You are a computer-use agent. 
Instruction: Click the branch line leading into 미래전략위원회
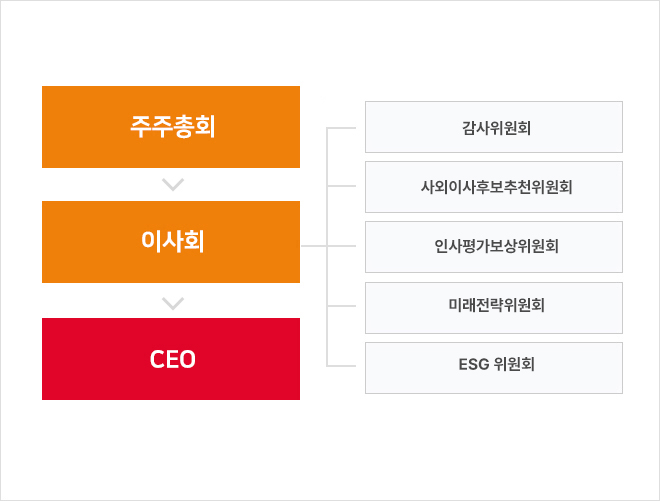click(342, 307)
